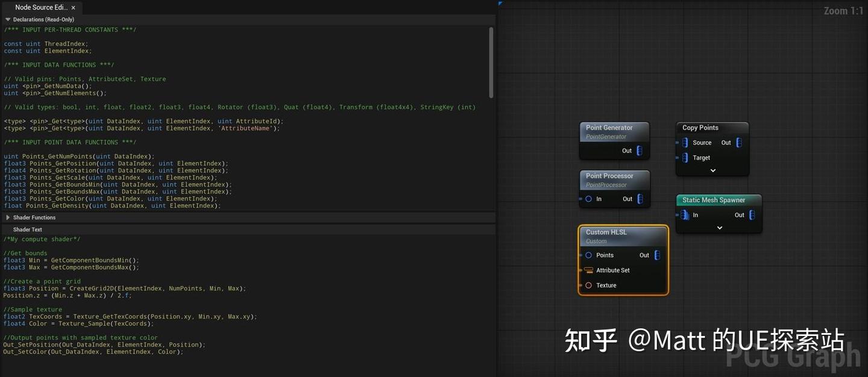Close the Node Source Editor tab
Screen dimensions: 868x377
click(x=74, y=8)
